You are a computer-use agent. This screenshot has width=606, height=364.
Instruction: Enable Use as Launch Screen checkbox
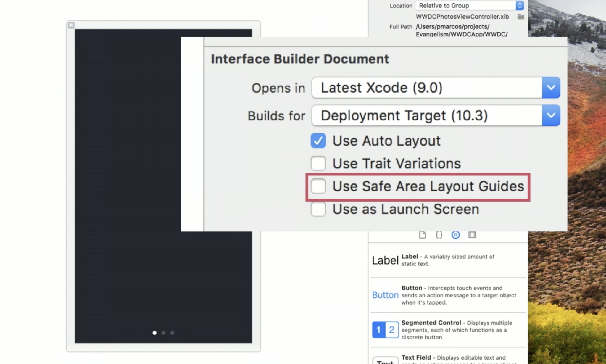click(x=318, y=209)
